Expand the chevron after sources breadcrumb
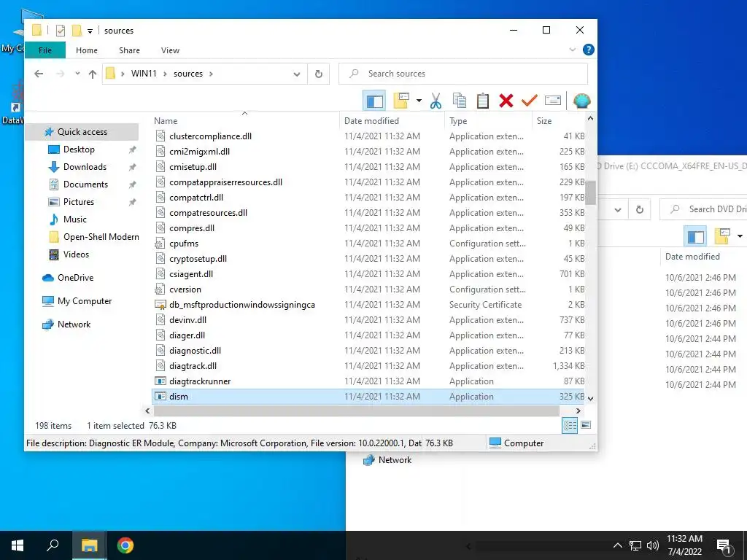Screen dimensions: 747x560 (x=211, y=74)
